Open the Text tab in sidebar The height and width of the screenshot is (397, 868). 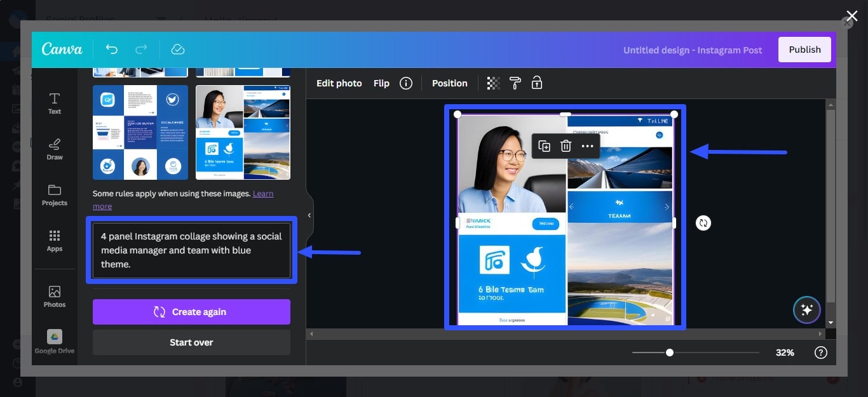click(x=55, y=104)
